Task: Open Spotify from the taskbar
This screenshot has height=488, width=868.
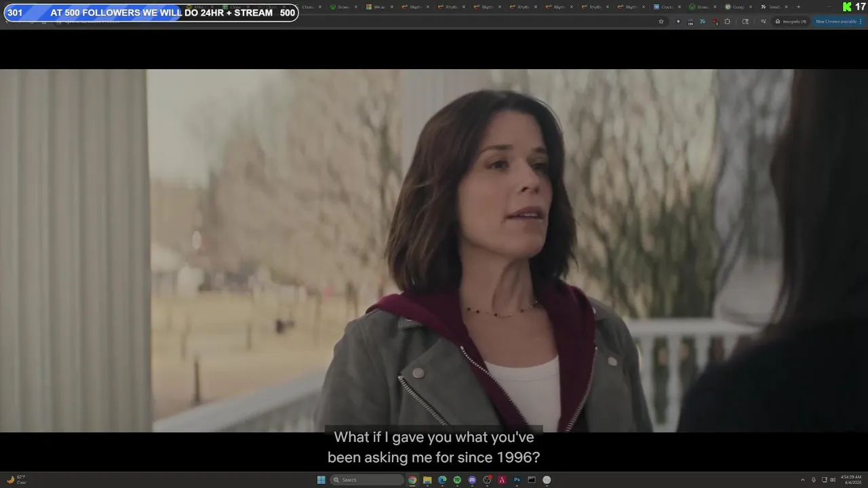Action: (x=457, y=480)
